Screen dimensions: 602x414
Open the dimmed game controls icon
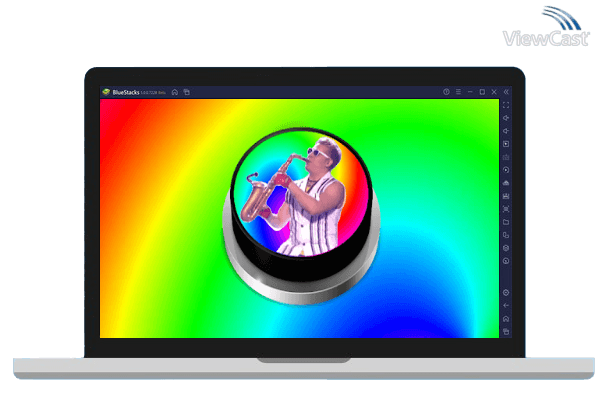click(x=506, y=157)
